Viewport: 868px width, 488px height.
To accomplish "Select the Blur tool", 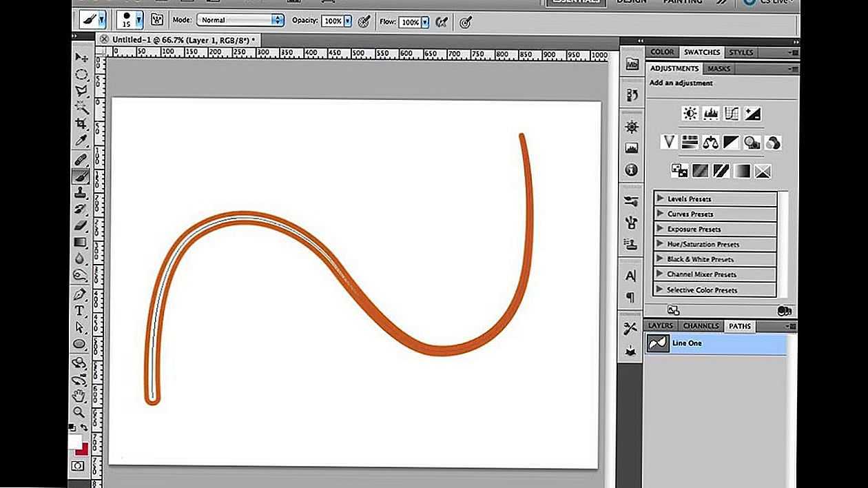I will [81, 258].
